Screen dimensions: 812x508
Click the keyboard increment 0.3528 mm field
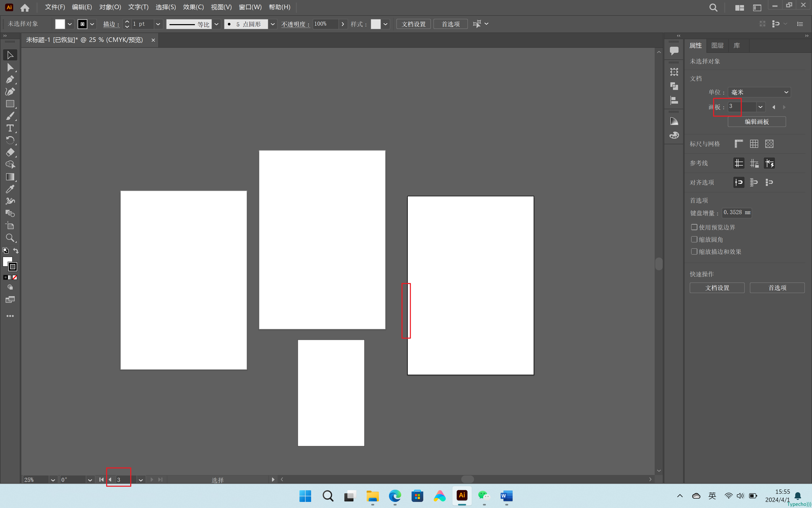(x=737, y=213)
